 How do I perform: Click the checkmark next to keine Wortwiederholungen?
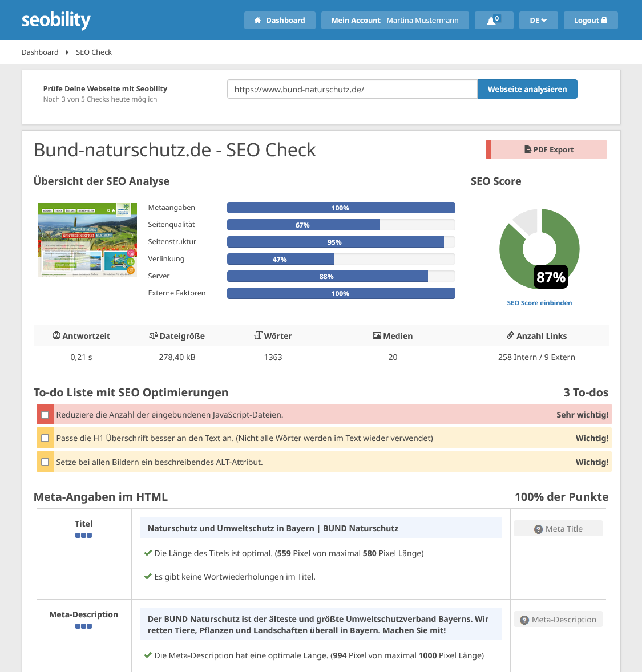148,577
